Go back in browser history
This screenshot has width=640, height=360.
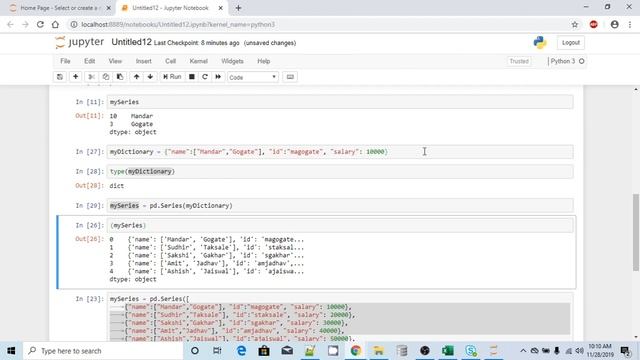point(10,24)
